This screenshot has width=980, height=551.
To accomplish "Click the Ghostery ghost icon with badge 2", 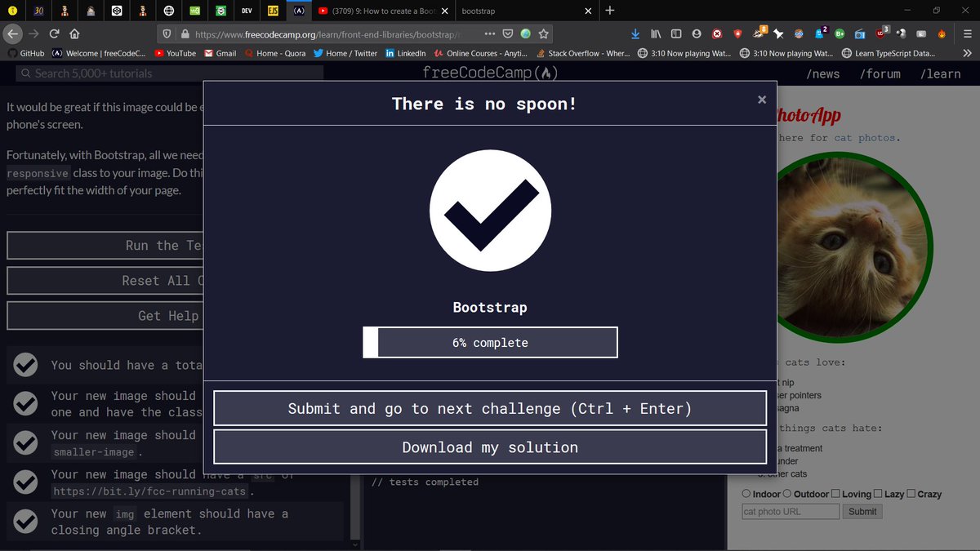I will [820, 33].
